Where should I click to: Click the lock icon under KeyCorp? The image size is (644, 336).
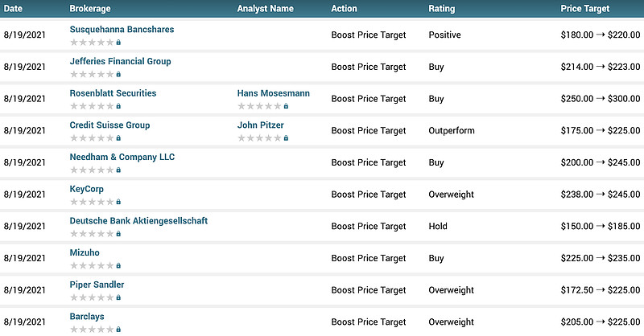coord(118,202)
